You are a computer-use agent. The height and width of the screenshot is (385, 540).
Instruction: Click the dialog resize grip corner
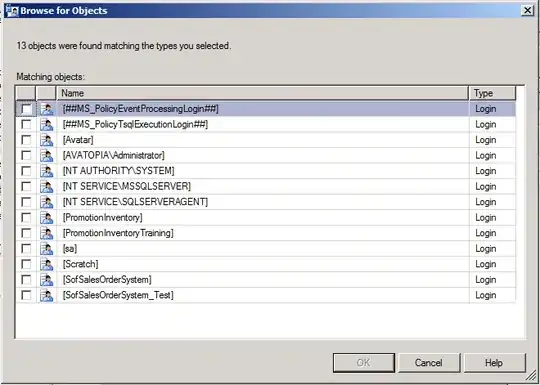click(531, 376)
